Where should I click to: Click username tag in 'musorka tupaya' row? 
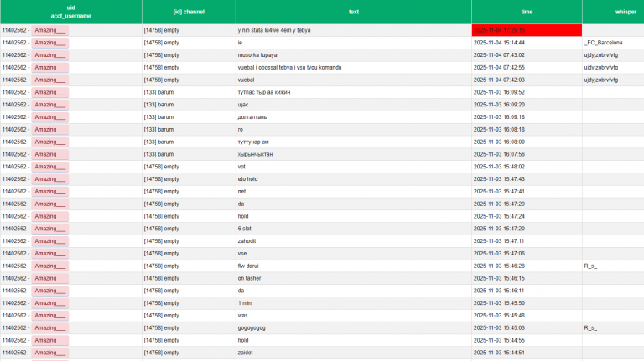(x=49, y=55)
